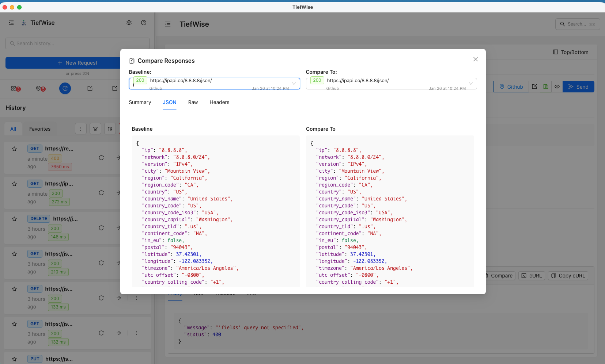Click the 400 status tag in history
Image resolution: width=605 pixels, height=364 pixels.
[55, 158]
